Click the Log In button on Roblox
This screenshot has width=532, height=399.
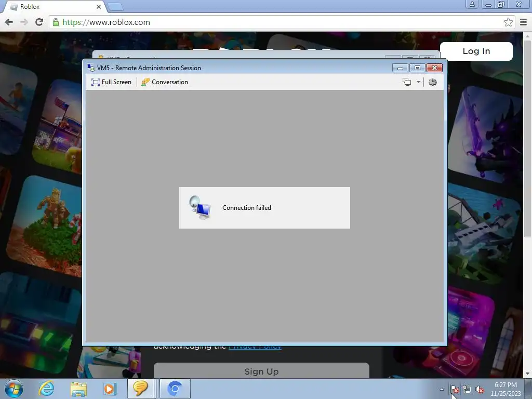pos(476,51)
